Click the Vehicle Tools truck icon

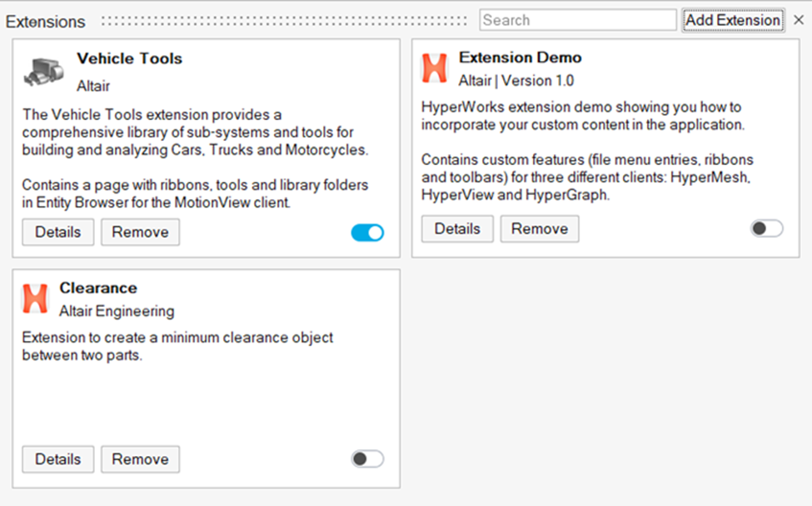[43, 72]
